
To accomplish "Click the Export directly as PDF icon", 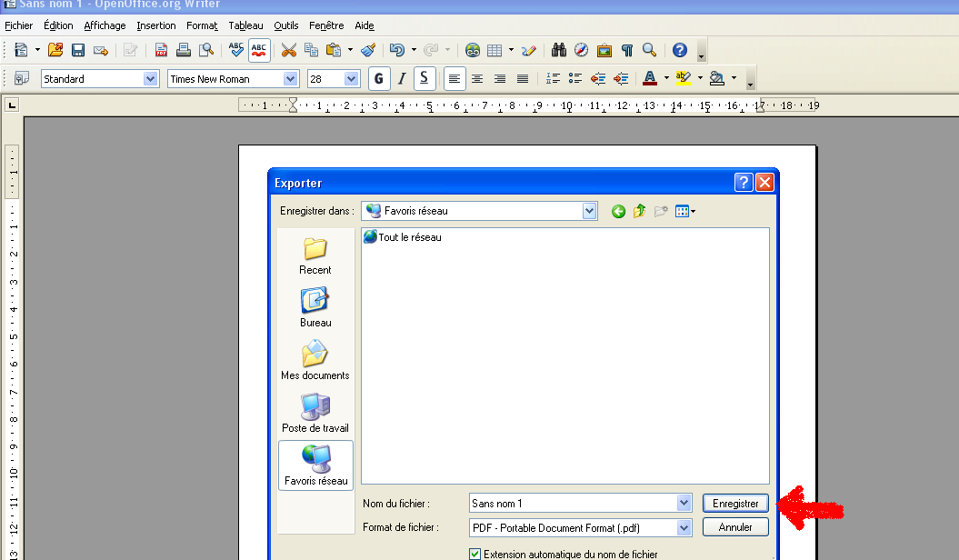I will pos(161,50).
